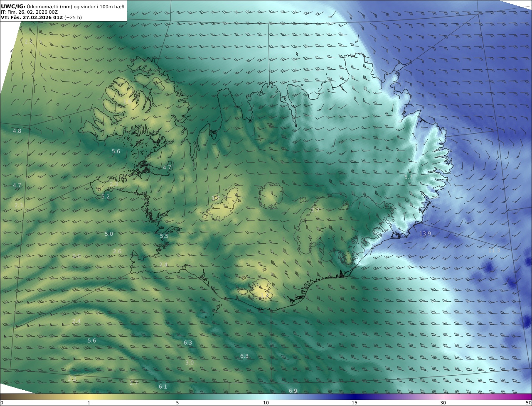This screenshot has height=406, width=532.
Task: Click the 5.5 value label on the map
Action: pos(164,236)
